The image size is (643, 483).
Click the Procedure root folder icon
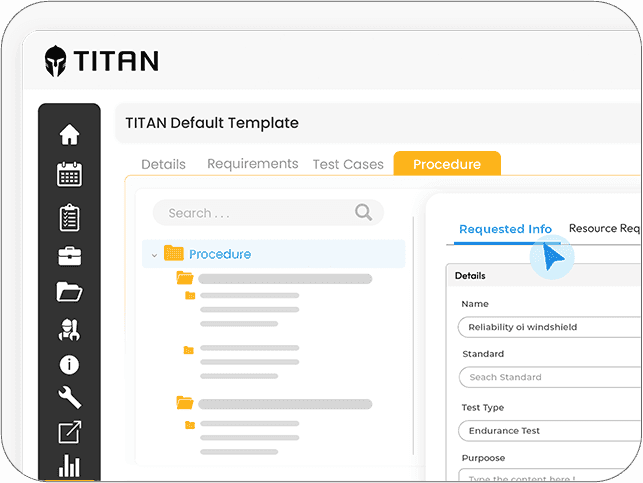tap(173, 253)
